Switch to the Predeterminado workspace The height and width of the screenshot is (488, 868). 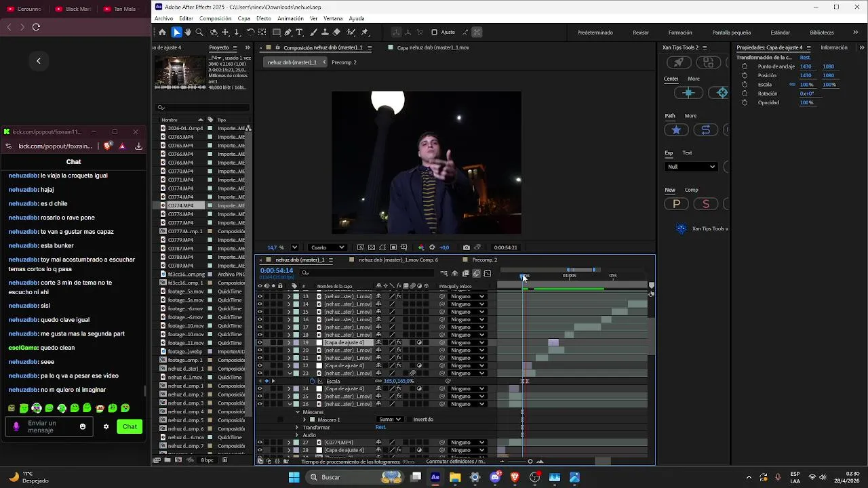[x=595, y=33]
